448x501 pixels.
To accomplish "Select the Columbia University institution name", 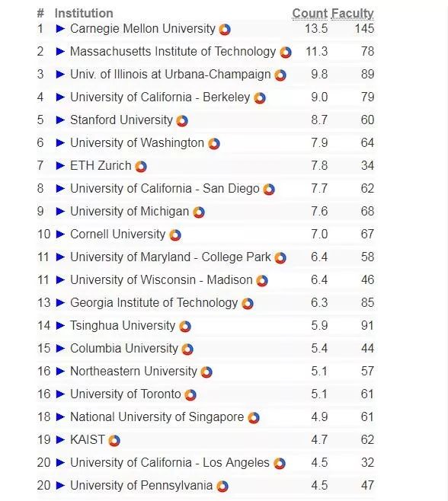I will [x=124, y=348].
